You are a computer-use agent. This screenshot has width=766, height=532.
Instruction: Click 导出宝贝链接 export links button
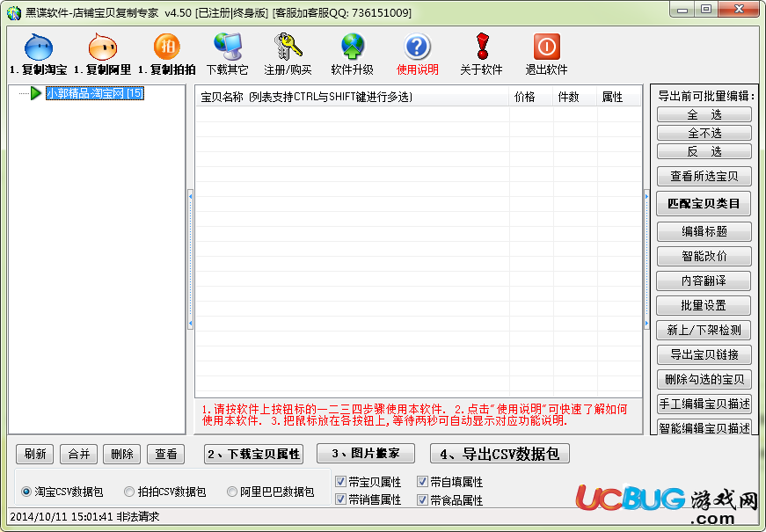click(x=704, y=354)
